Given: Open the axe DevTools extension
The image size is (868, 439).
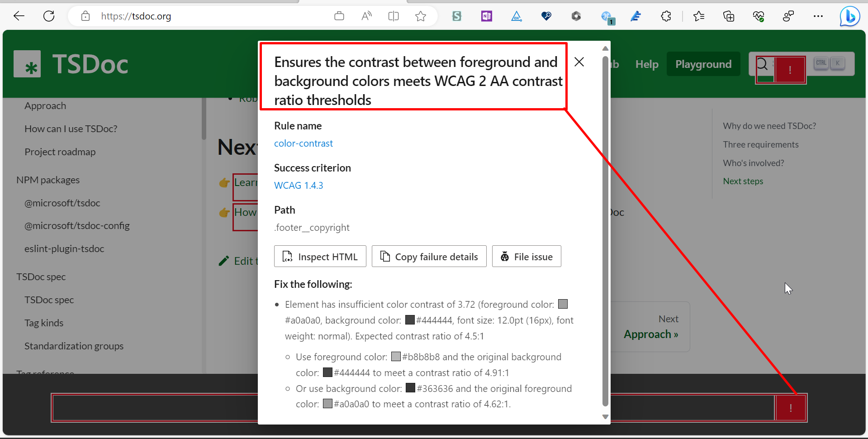Looking at the screenshot, I should 517,16.
